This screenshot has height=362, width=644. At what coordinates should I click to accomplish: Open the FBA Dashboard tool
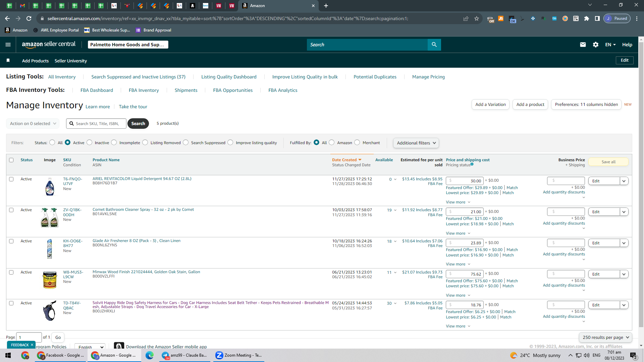click(97, 90)
